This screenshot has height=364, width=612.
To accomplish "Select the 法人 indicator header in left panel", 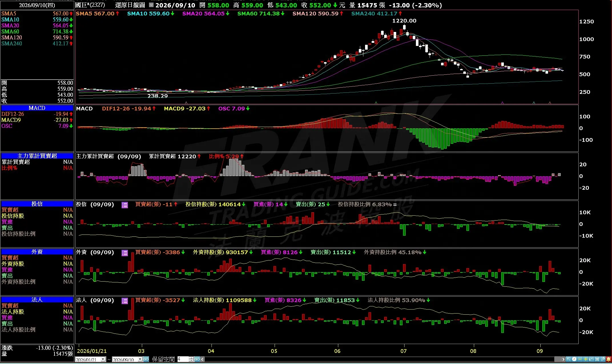I will pyautogui.click(x=37, y=300).
